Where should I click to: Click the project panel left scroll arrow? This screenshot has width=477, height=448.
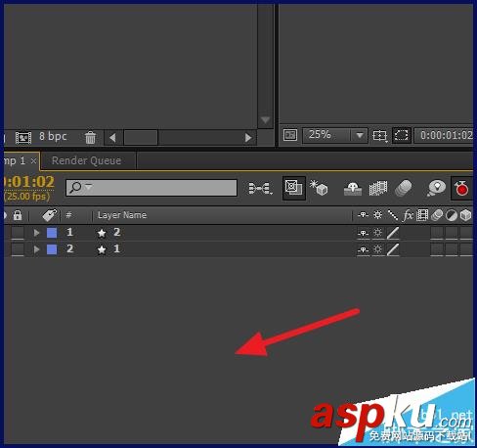[x=112, y=138]
